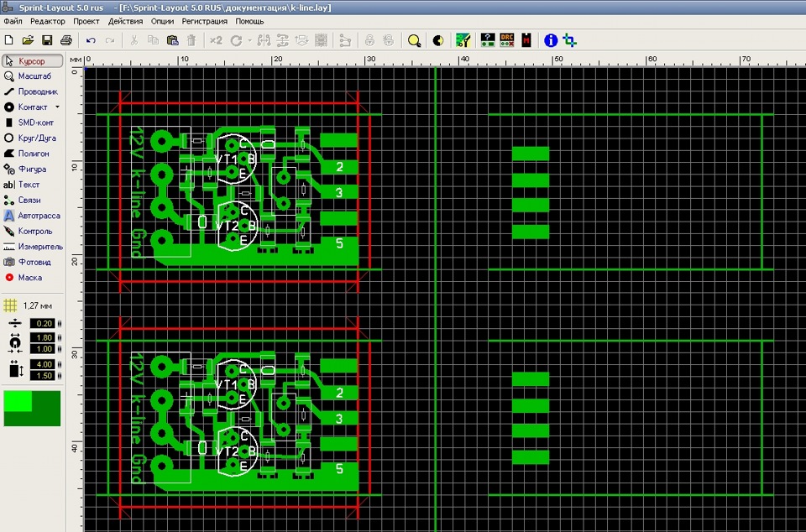Open the grid size 1,27 мм selector
The width and height of the screenshot is (806, 532).
(x=29, y=306)
